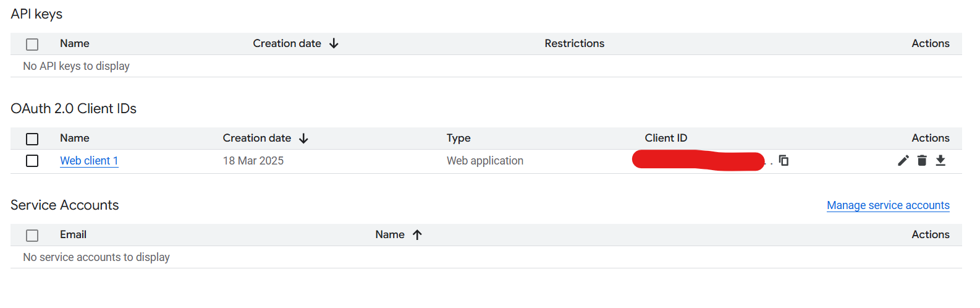Screen dimensions: 980x308
Task: Delete the Web client 1 OAuth client
Action: (x=922, y=161)
